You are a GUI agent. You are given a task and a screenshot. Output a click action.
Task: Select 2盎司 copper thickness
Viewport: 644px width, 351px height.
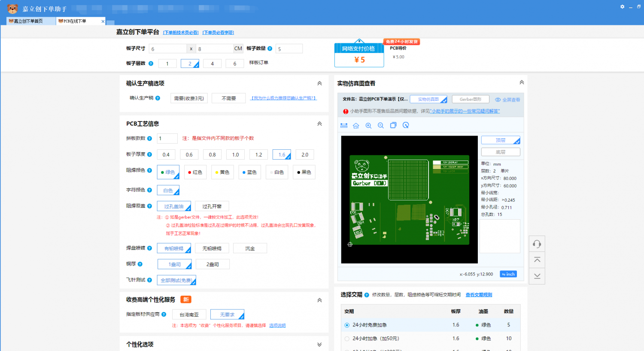[212, 264]
